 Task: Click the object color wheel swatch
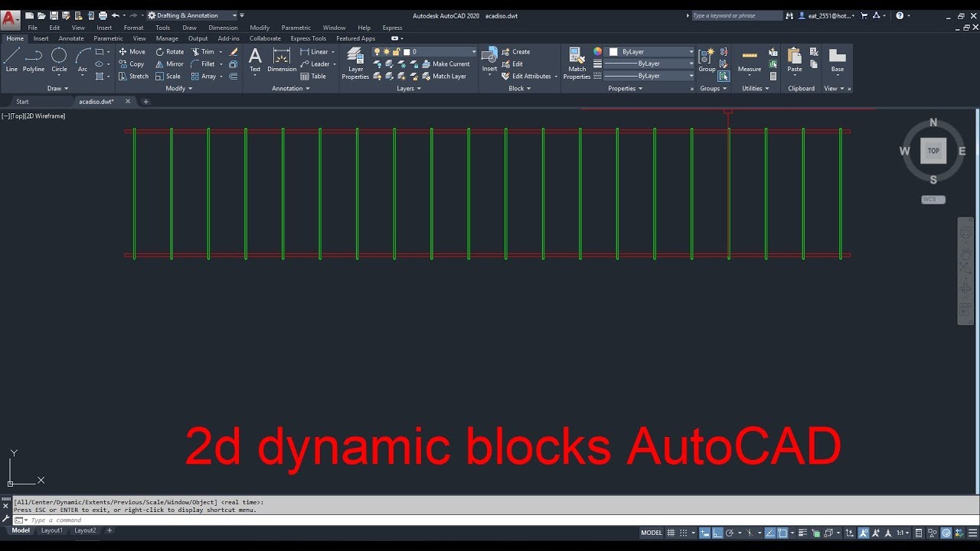pos(597,52)
